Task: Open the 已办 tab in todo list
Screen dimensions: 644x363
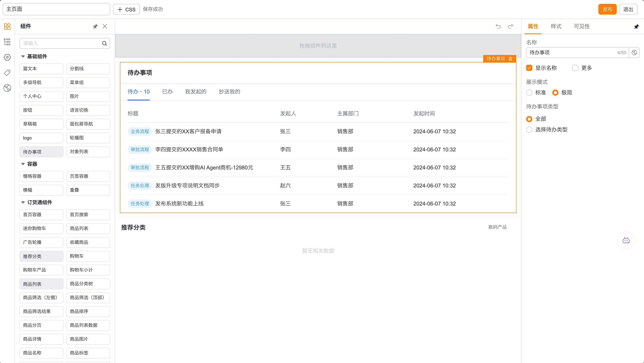Action: tap(167, 92)
